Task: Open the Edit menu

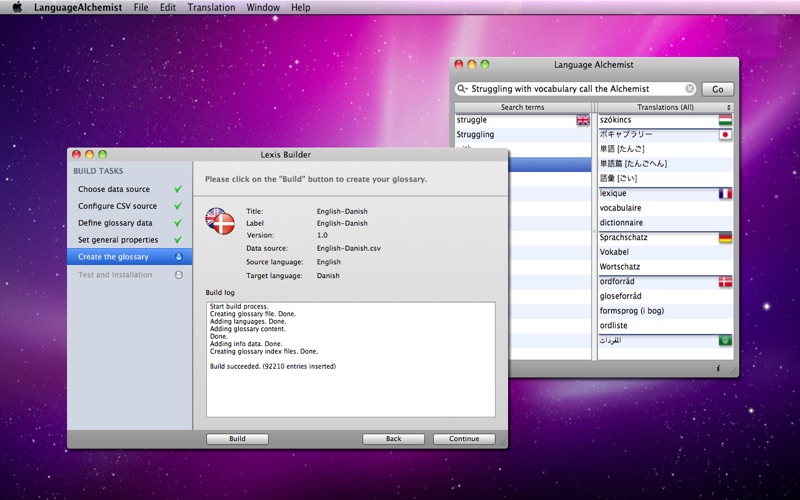Action: [x=168, y=7]
